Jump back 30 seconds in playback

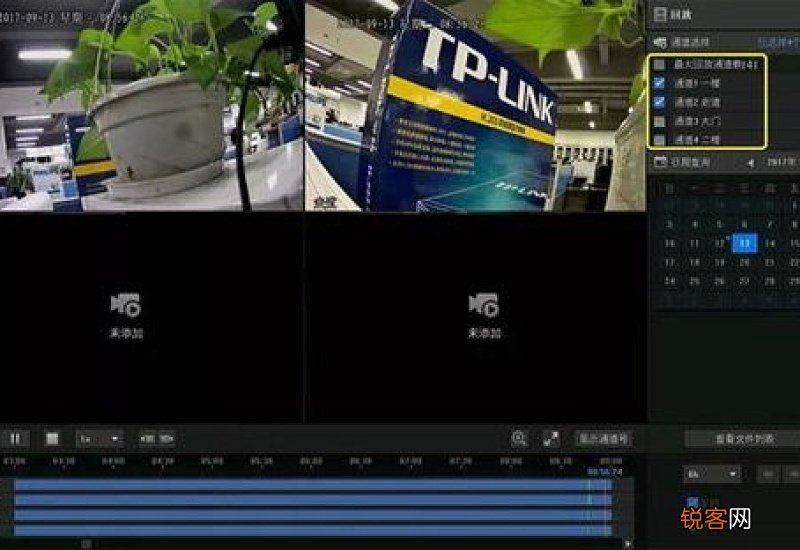[x=148, y=439]
